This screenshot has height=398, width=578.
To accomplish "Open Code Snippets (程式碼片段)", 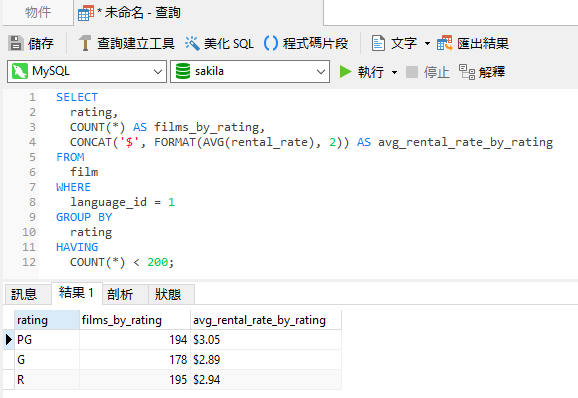I will tap(306, 43).
